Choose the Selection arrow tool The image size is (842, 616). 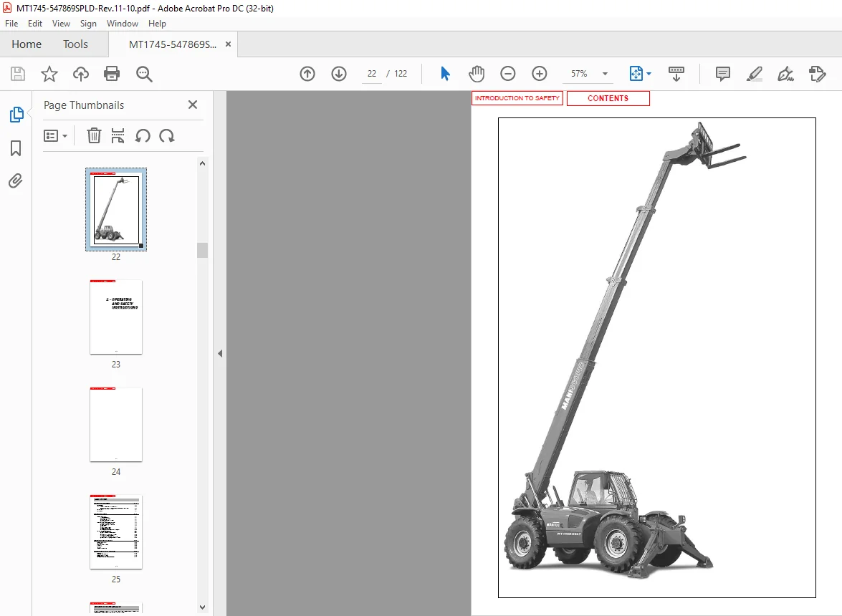tap(445, 74)
